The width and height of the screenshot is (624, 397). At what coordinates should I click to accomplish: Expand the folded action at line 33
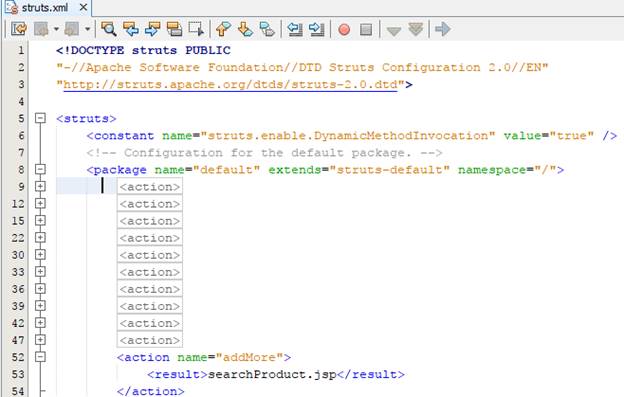pos(40,272)
